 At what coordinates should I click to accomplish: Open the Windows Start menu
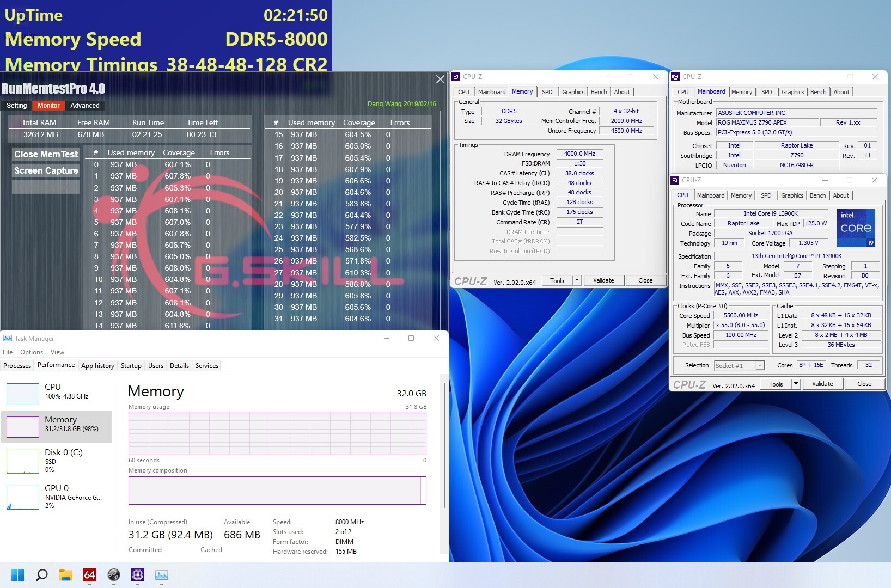pos(17,575)
